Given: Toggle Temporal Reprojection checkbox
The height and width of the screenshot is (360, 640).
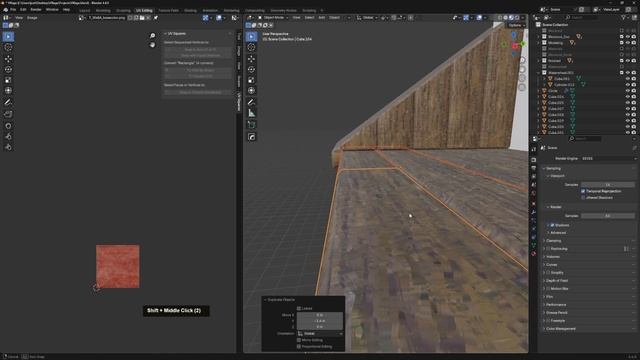Looking at the screenshot, I should [x=583, y=191].
